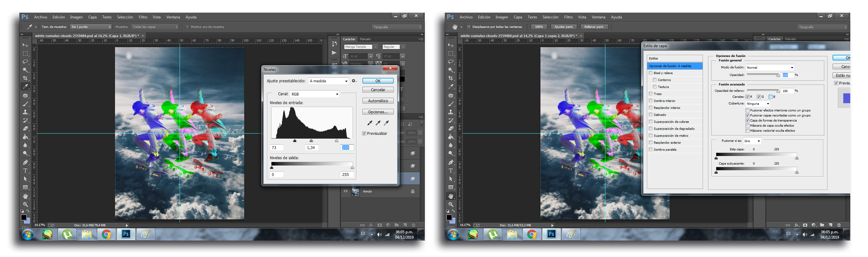
Task: Enable the Bisel y relieve style checkbox
Action: click(x=651, y=73)
